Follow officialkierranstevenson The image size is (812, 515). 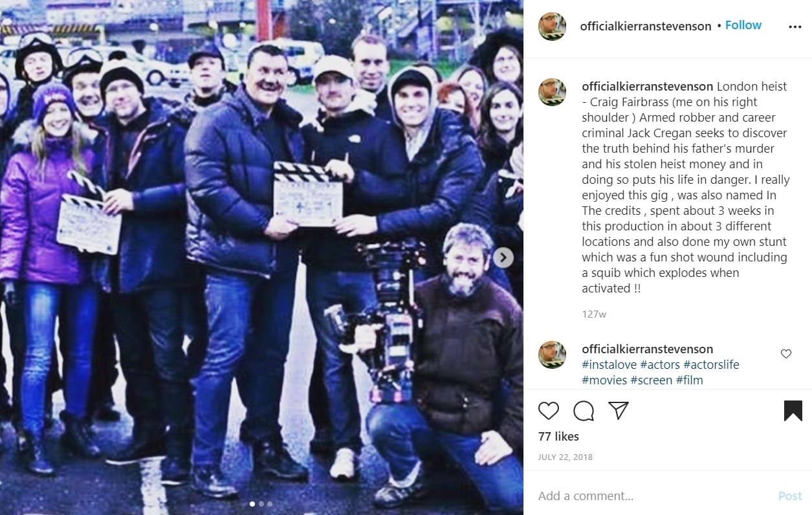coord(743,25)
